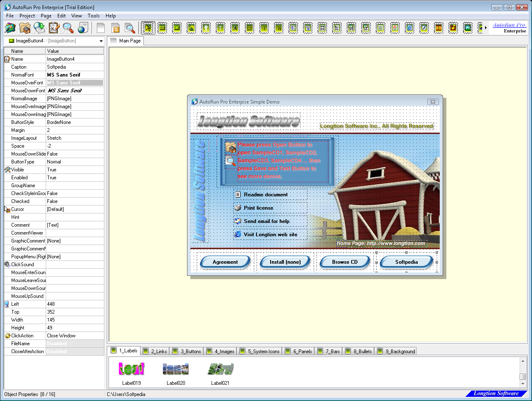Select the Label021 thumbnail
The image size is (532, 401).
tap(220, 373)
